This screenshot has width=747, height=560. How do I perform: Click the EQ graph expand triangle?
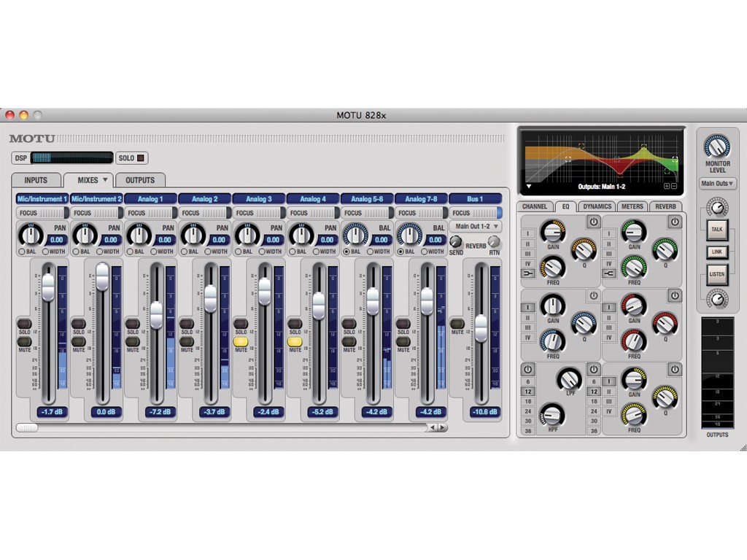[x=528, y=186]
